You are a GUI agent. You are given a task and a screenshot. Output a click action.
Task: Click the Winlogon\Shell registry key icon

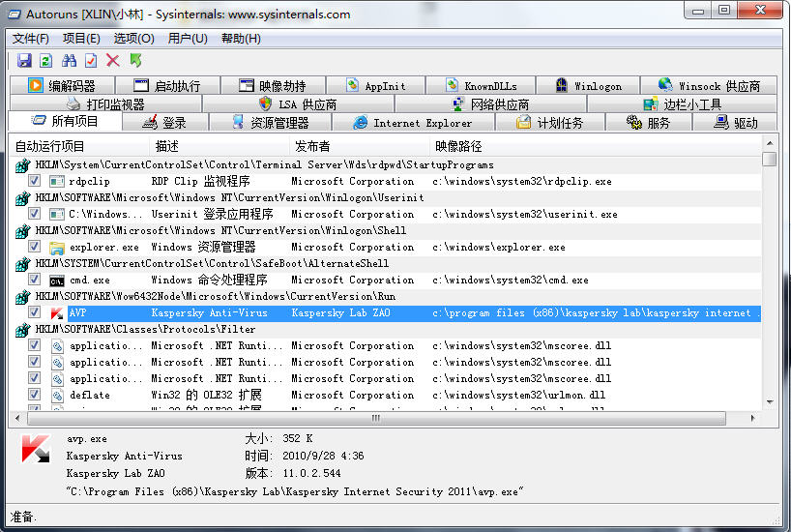pyautogui.click(x=22, y=230)
